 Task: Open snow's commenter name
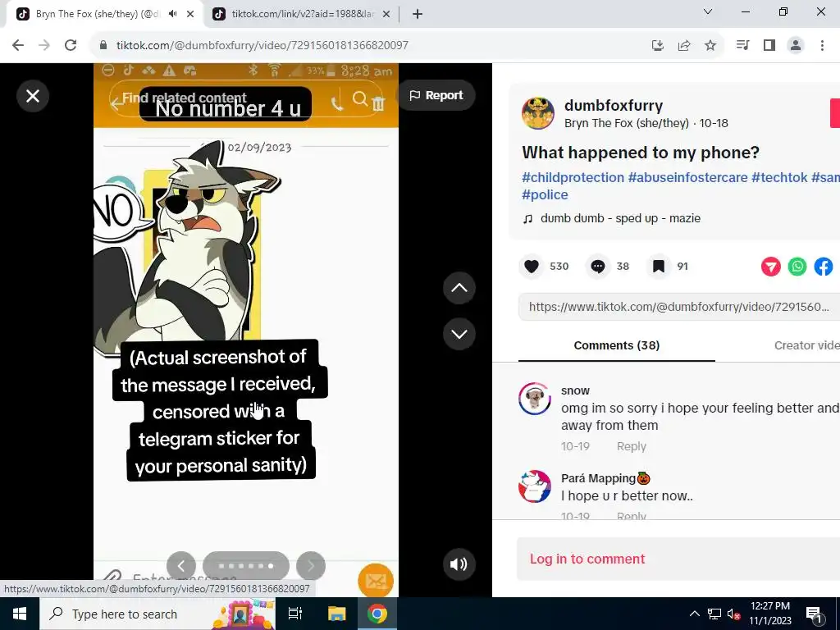pyautogui.click(x=575, y=390)
